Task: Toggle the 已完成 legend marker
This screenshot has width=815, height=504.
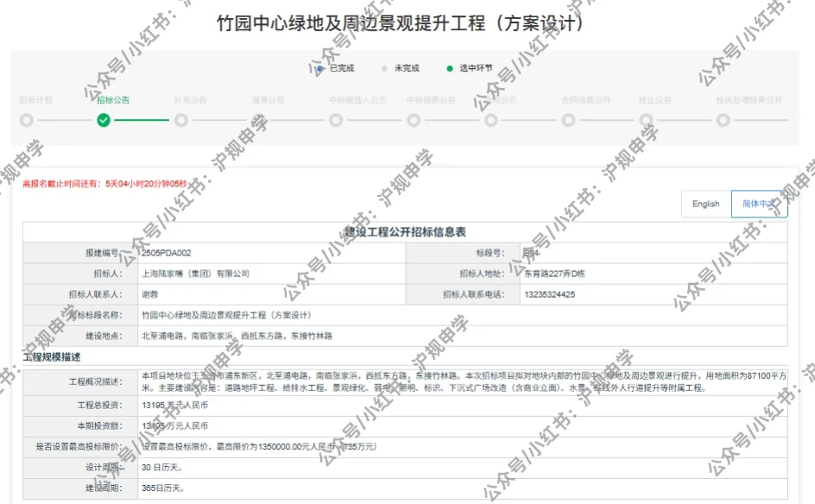Action: (x=319, y=68)
